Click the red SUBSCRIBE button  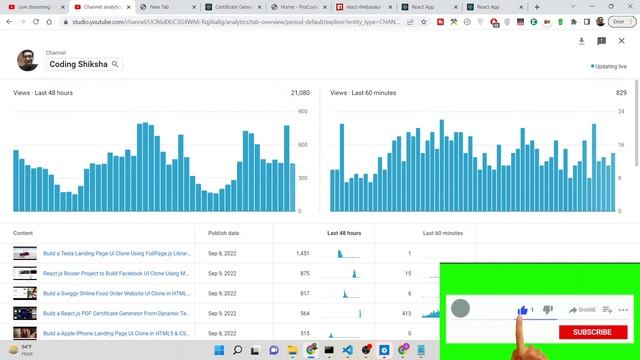tap(593, 332)
